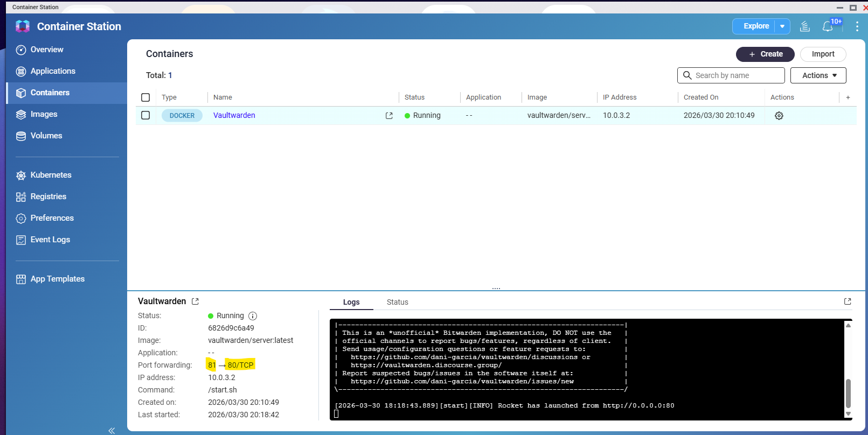Click the Image column header
Image resolution: width=868 pixels, height=435 pixels.
click(x=537, y=97)
